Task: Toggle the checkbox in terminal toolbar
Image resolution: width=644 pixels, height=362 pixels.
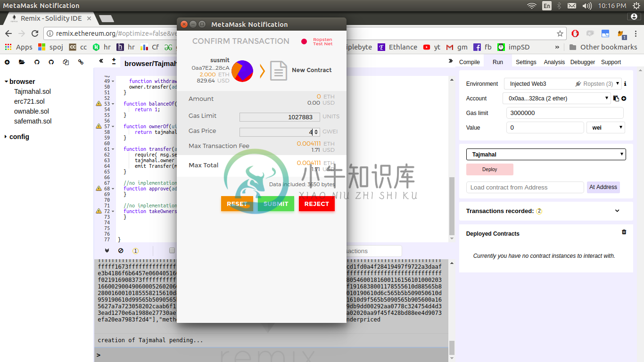Action: 172,251
